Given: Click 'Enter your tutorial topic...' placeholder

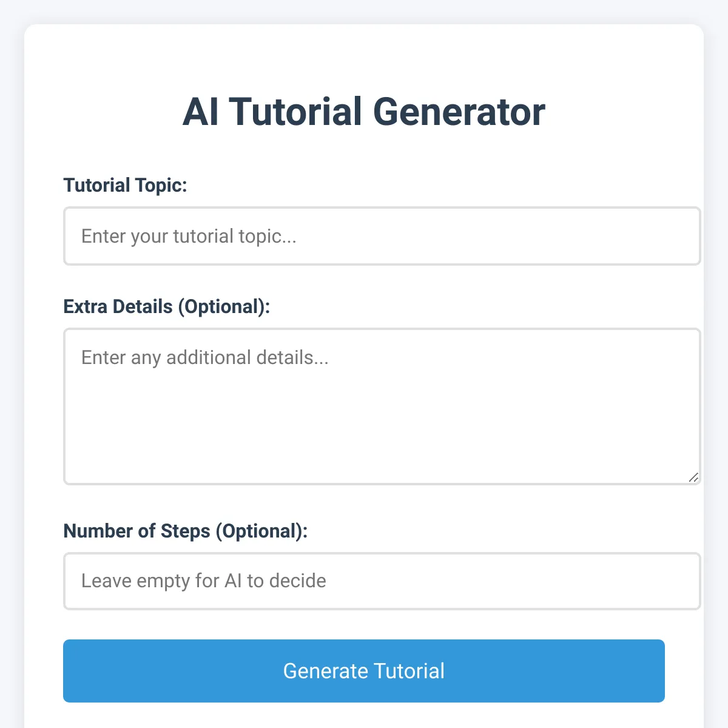Looking at the screenshot, I should pos(189,236).
